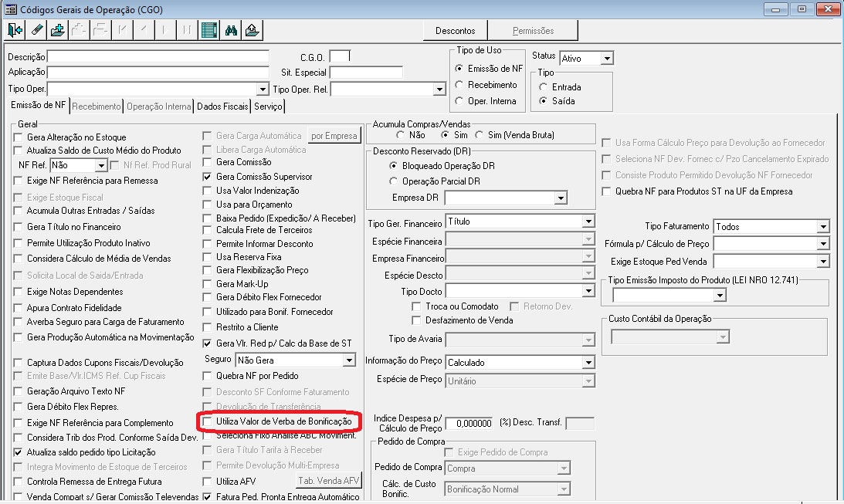Open Tipo Ger. Financeiro dropdown showing Título
The height and width of the screenshot is (504, 844).
click(x=588, y=221)
